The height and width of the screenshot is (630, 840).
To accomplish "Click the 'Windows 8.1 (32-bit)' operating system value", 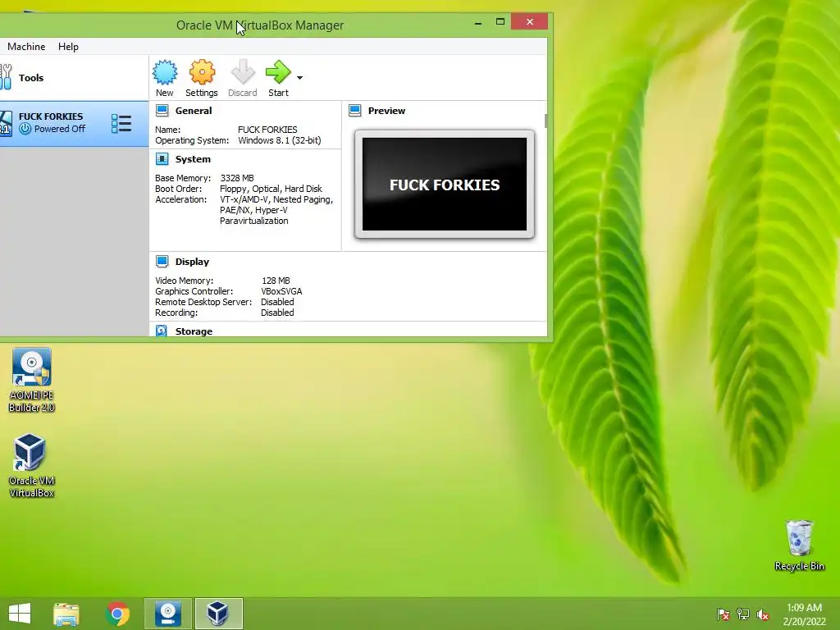I will click(x=279, y=140).
